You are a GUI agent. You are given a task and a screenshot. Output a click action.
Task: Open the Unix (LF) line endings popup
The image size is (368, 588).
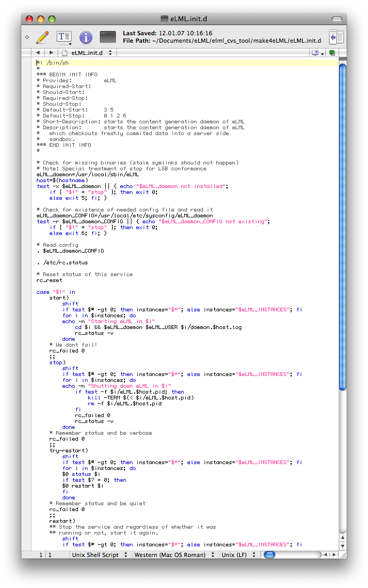pyautogui.click(x=238, y=555)
